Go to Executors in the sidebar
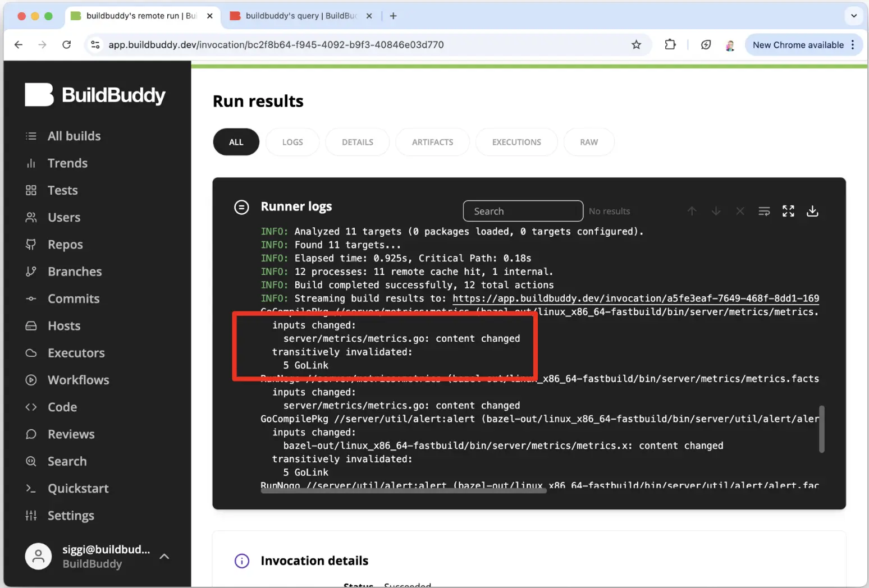 [x=76, y=353]
